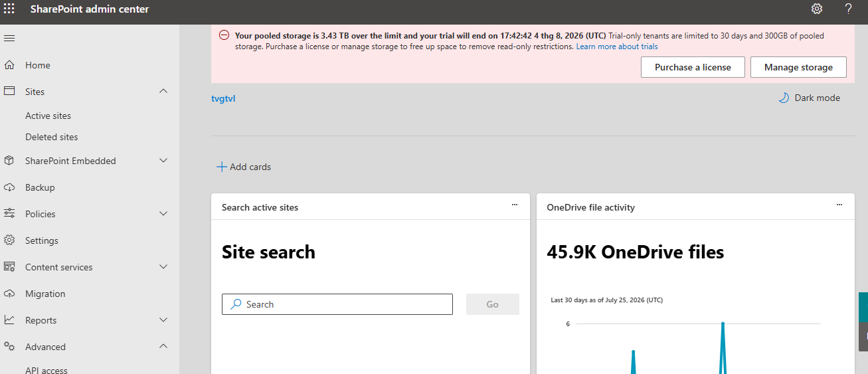Image resolution: width=868 pixels, height=374 pixels.
Task: Click the OneDrive file activity card title
Action: pyautogui.click(x=590, y=207)
